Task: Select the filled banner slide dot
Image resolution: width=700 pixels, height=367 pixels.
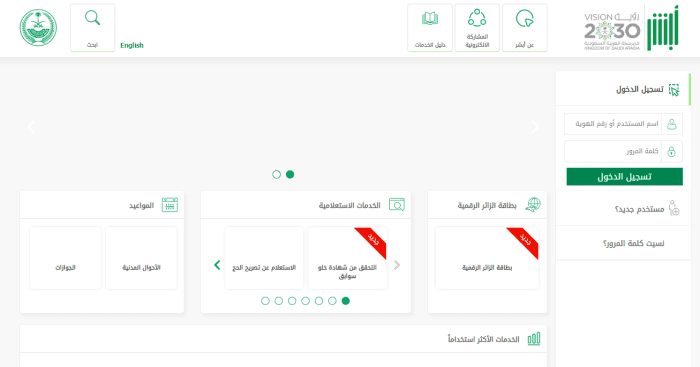Action: (290, 175)
